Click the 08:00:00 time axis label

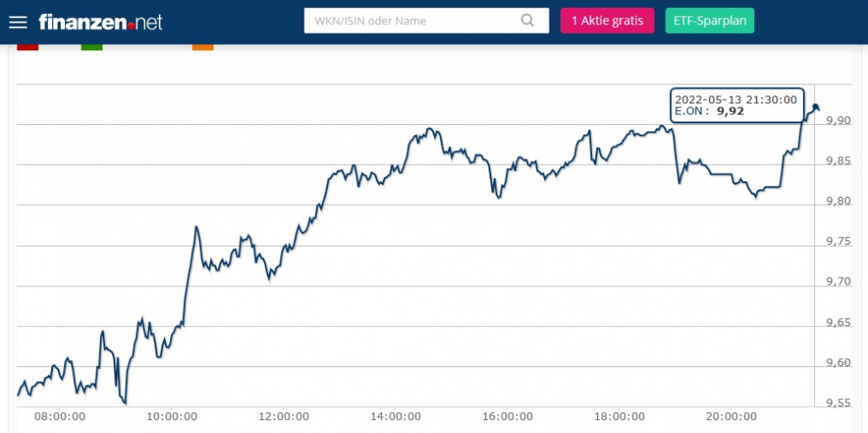click(x=60, y=417)
